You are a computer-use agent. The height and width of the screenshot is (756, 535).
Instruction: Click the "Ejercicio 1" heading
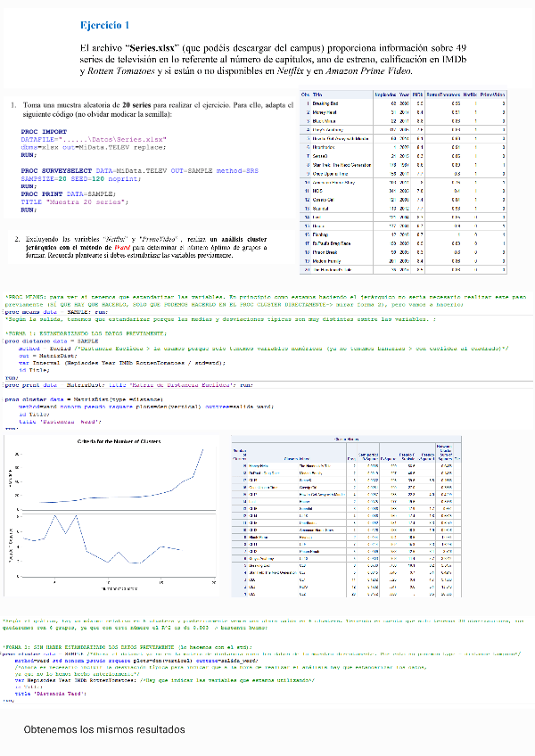pos(104,28)
